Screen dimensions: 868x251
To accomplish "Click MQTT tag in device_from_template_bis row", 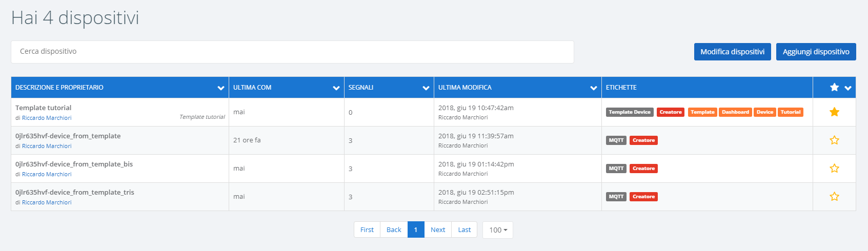I will coord(616,169).
